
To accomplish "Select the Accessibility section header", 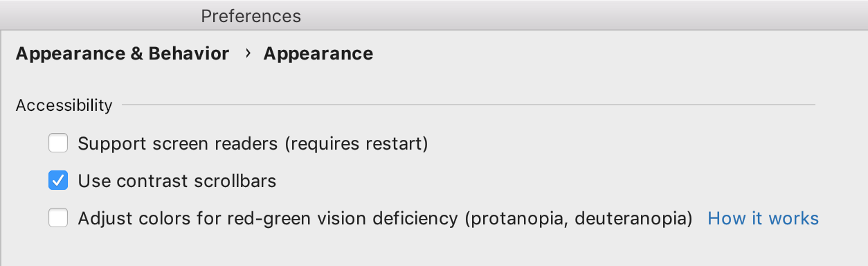I will (x=64, y=105).
